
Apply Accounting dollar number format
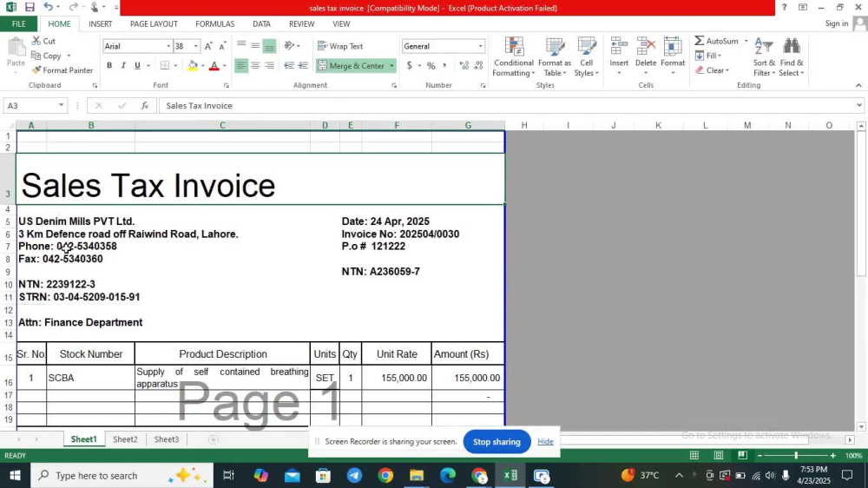pyautogui.click(x=410, y=65)
